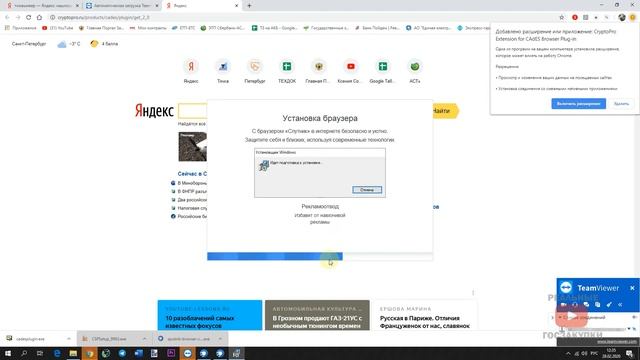Open Windows Start menu
The height and width of the screenshot is (360, 640).
(7, 353)
